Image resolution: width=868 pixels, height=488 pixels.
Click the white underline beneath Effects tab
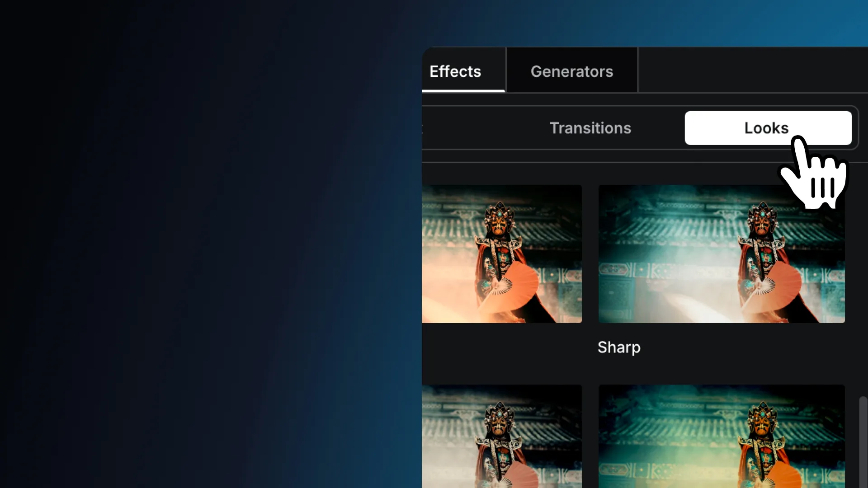pyautogui.click(x=463, y=91)
